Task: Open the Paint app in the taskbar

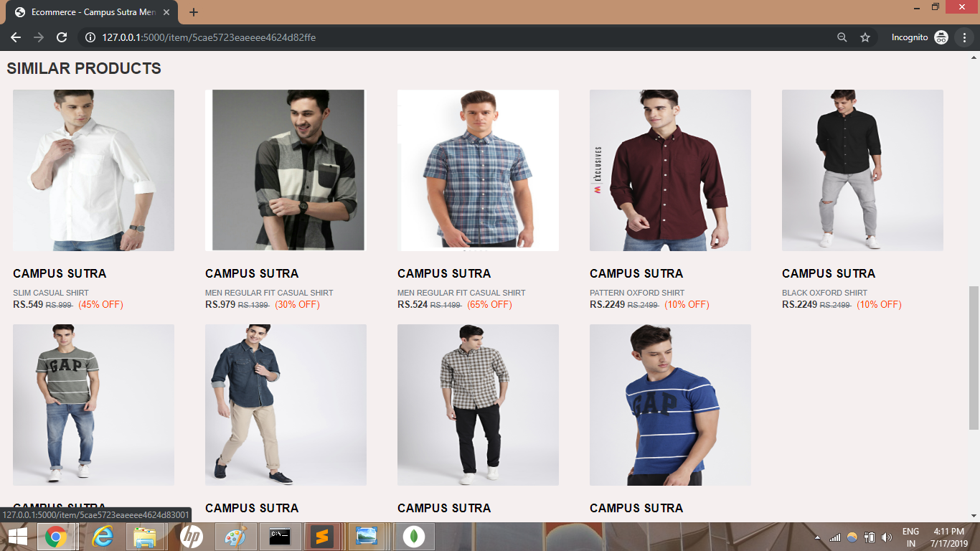Action: coord(235,537)
